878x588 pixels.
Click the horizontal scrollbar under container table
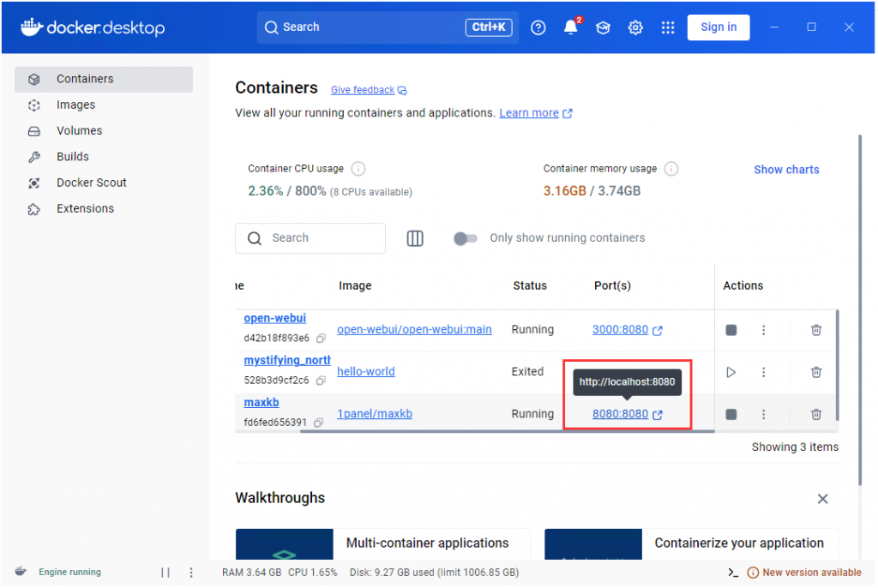(506, 431)
